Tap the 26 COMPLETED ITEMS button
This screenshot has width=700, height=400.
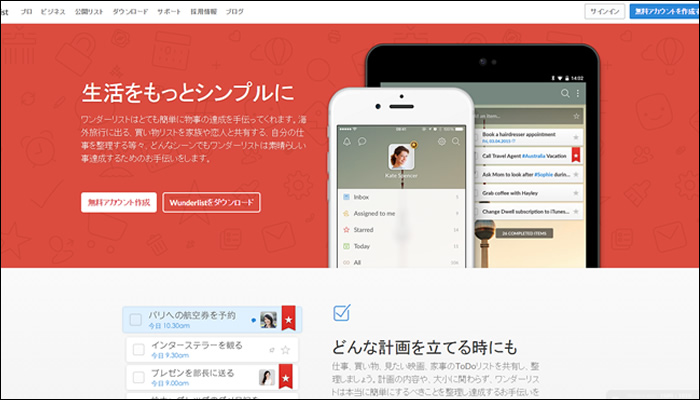click(524, 233)
